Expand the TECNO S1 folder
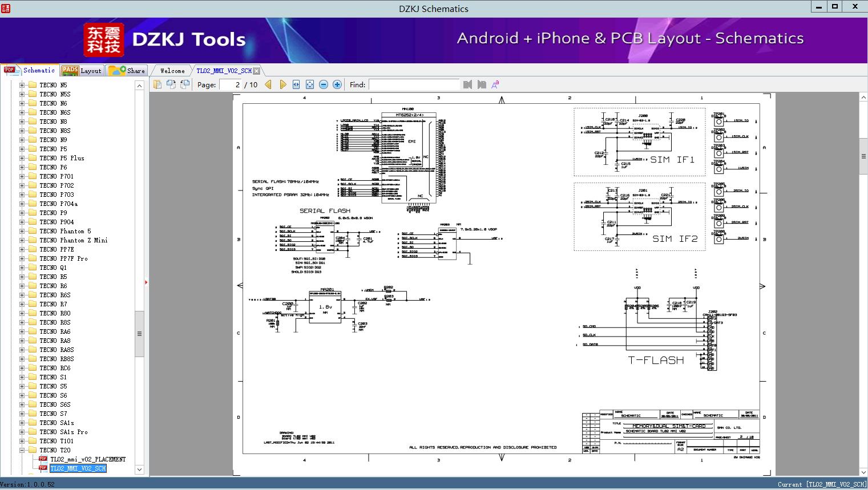Image resolution: width=868 pixels, height=490 pixels. (22, 377)
